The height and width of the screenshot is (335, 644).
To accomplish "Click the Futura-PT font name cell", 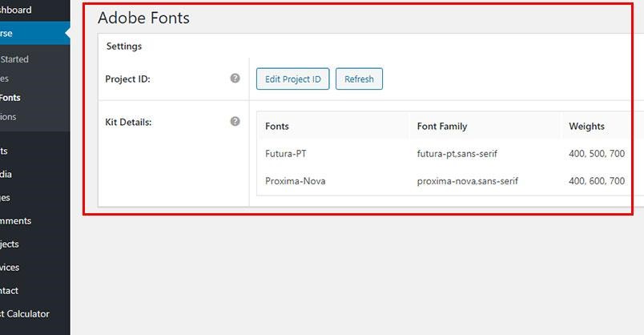I will tap(286, 154).
